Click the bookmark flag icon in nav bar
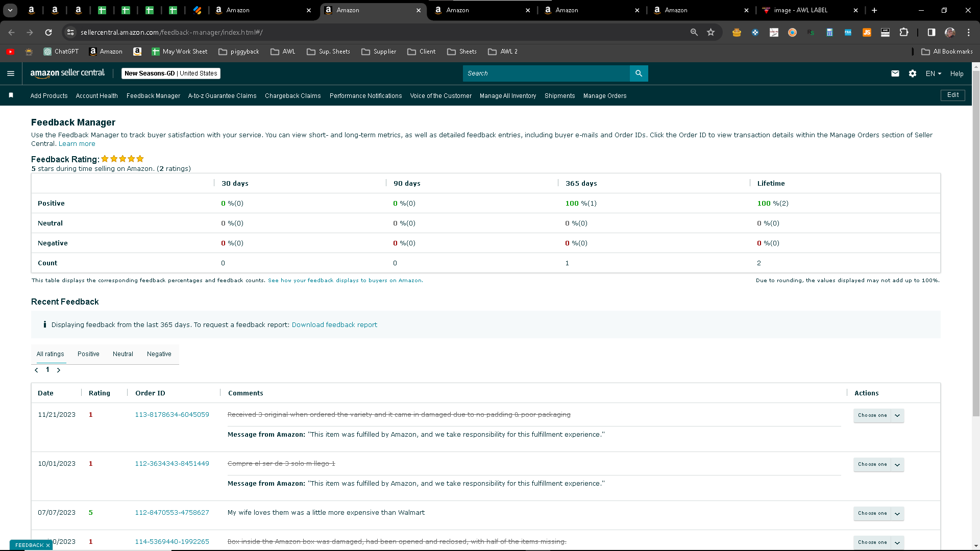Image resolution: width=980 pixels, height=551 pixels. tap(11, 95)
